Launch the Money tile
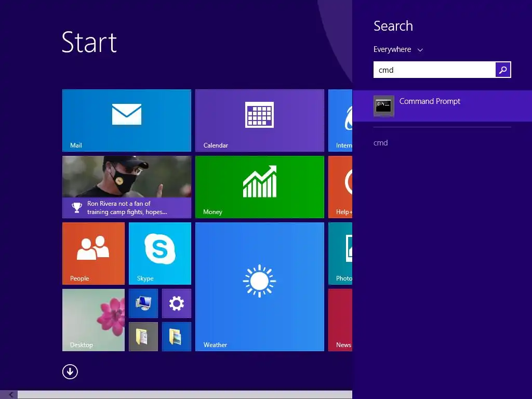This screenshot has height=399, width=532. tap(260, 187)
